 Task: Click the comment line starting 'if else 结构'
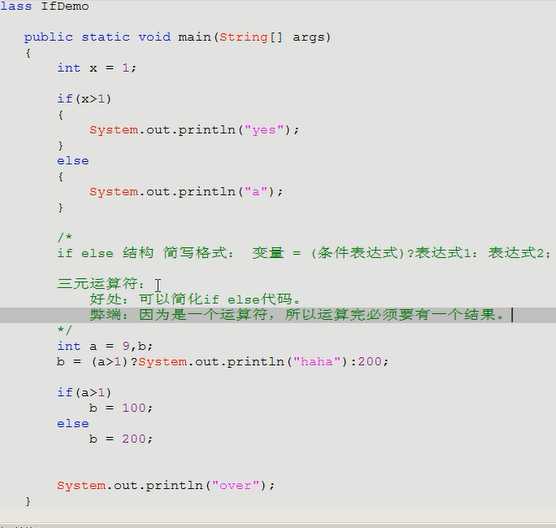(304, 253)
